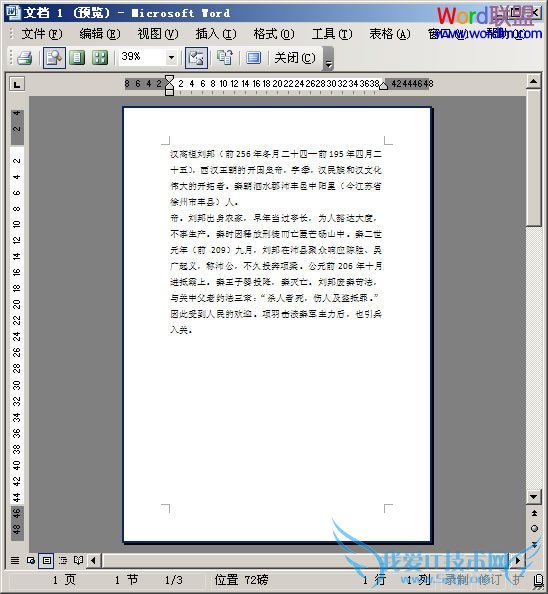Image resolution: width=548 pixels, height=594 pixels.
Task: Open the 39% zoom dropdown arrow
Action: (x=172, y=58)
